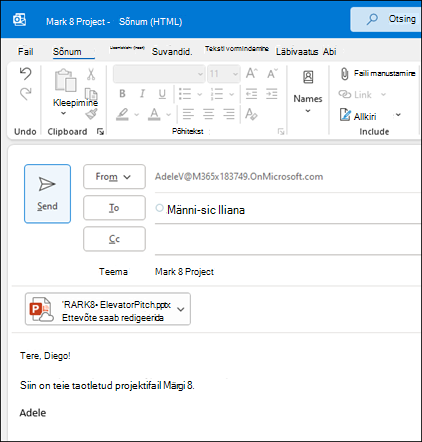Click the Copy pages icon
422x442 pixels.
91,94
